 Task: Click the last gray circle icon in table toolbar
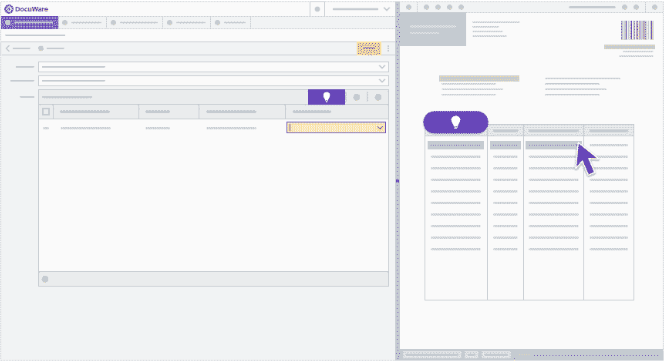tap(378, 97)
